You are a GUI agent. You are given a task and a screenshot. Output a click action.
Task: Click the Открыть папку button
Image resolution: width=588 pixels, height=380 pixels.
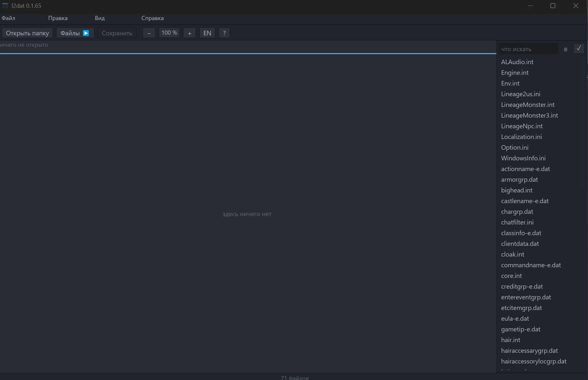click(27, 33)
